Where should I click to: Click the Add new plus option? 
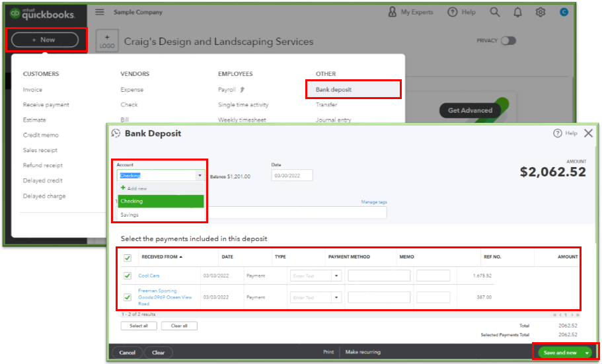tap(133, 188)
